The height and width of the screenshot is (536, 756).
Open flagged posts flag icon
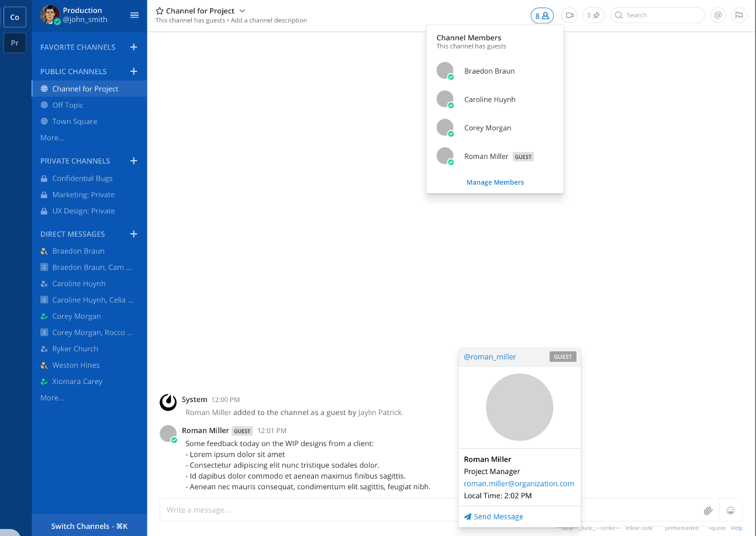(x=739, y=16)
